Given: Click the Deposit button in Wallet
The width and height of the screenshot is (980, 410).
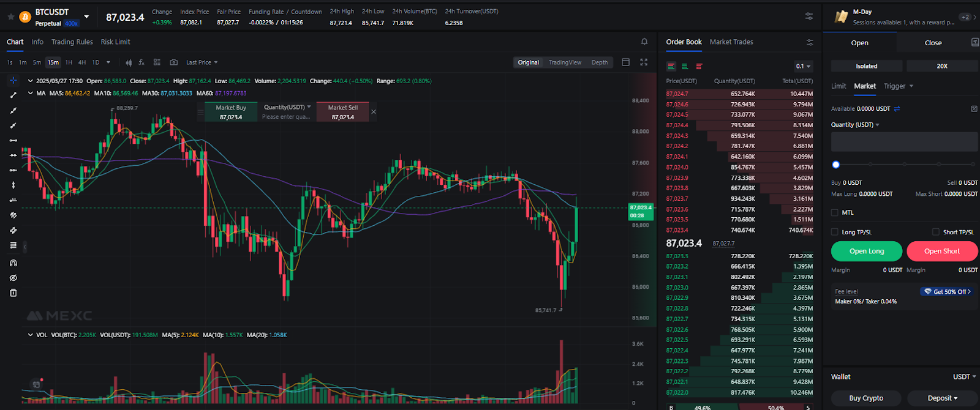Looking at the screenshot, I should [x=942, y=398].
